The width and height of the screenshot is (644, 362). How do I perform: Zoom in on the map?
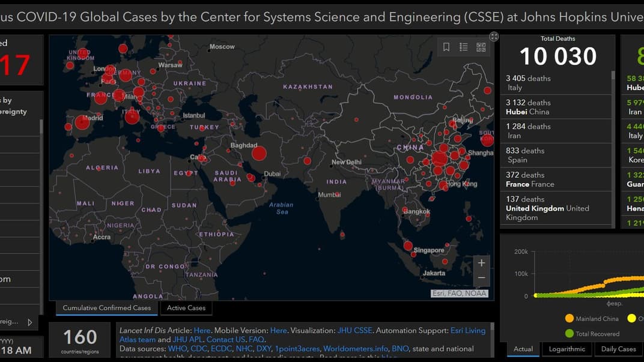(481, 263)
